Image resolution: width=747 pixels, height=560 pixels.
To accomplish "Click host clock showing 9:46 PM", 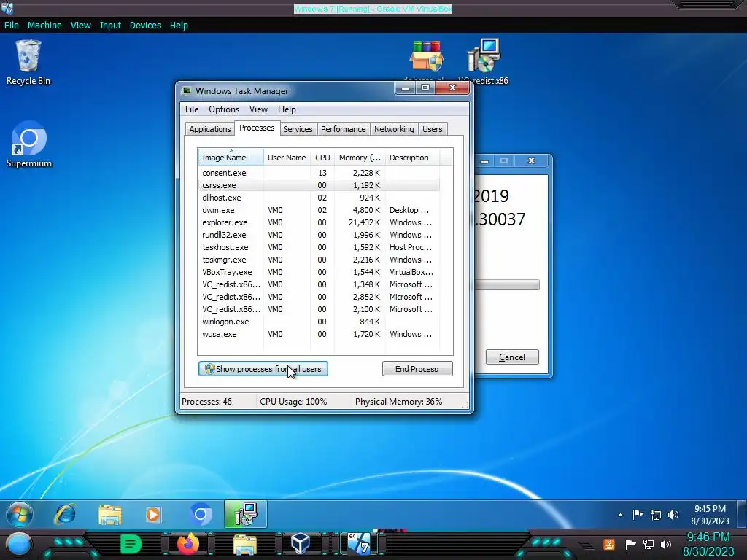I will pos(708,544).
